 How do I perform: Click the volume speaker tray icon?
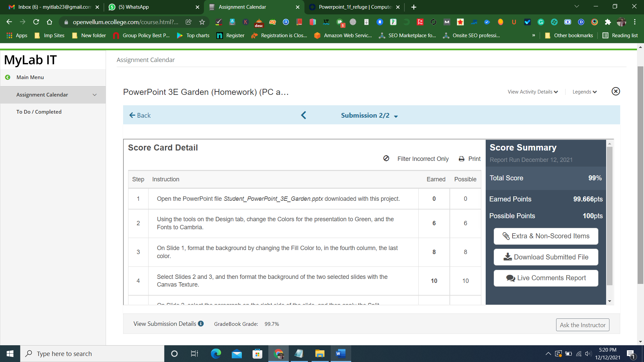point(588,354)
